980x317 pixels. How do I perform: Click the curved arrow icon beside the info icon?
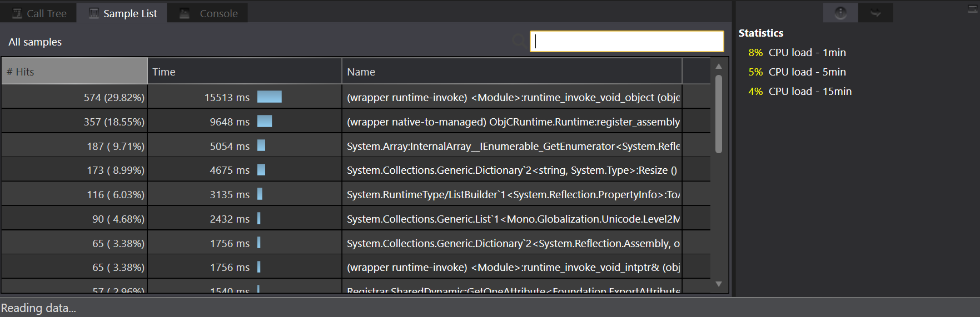click(x=875, y=13)
